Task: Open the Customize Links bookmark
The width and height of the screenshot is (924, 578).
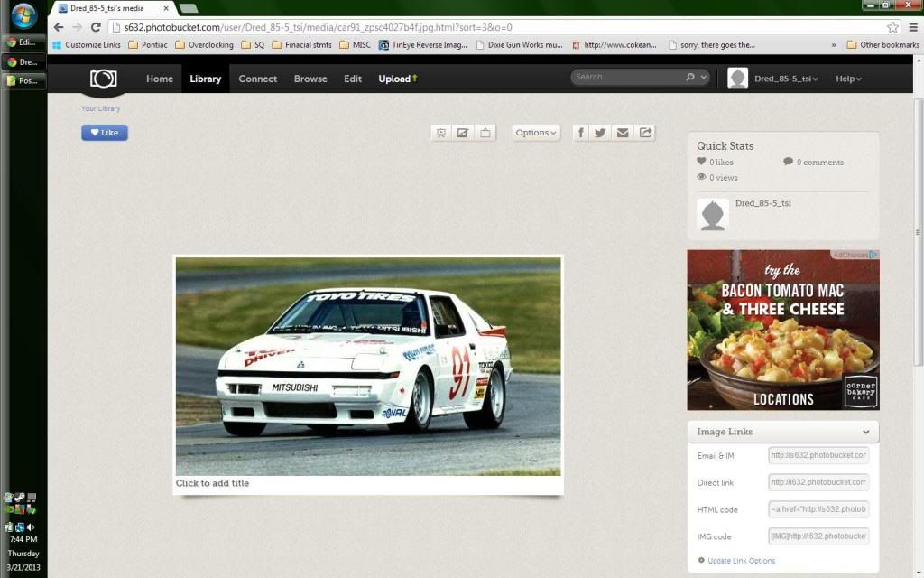Action: 87,45
